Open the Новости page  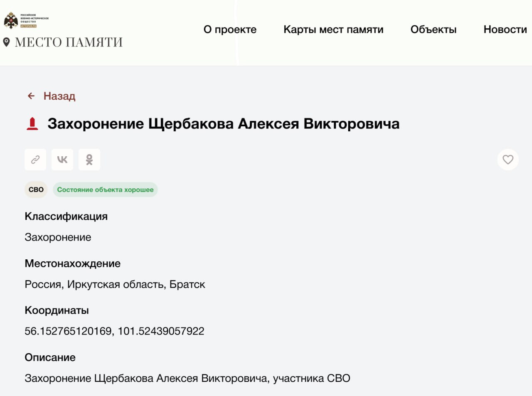pyautogui.click(x=505, y=30)
